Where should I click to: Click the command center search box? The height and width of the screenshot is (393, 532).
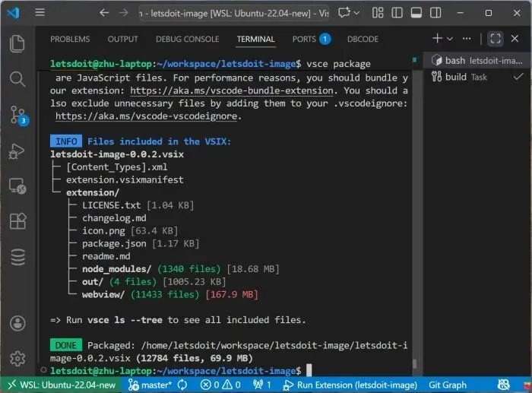(234, 13)
